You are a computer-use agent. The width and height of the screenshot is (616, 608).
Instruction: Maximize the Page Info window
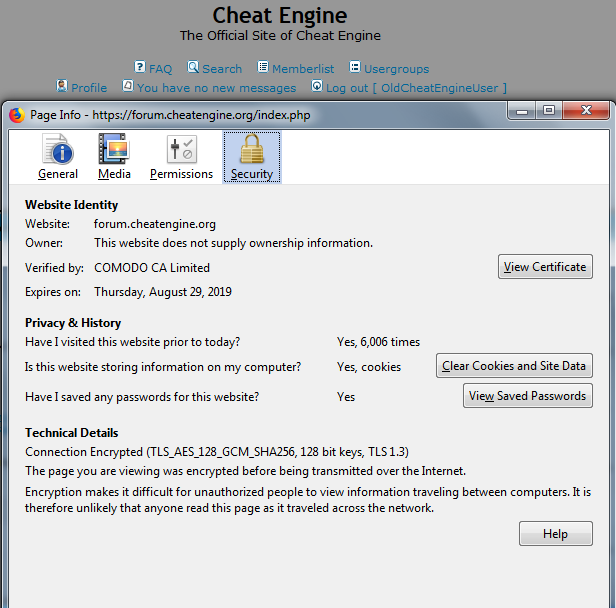(x=549, y=110)
